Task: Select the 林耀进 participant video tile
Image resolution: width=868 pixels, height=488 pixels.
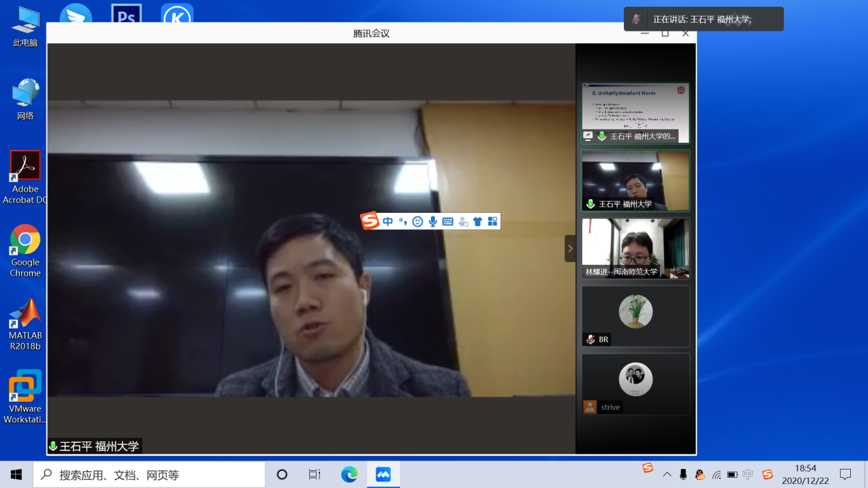Action: click(x=635, y=248)
